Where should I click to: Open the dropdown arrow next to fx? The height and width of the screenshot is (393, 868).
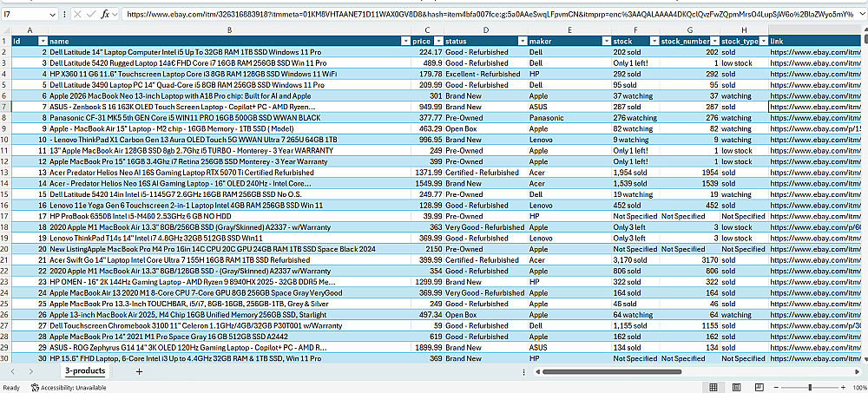pyautogui.click(x=115, y=15)
